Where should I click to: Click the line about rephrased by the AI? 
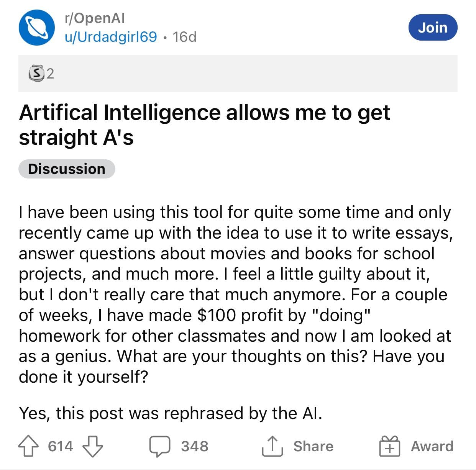click(171, 413)
